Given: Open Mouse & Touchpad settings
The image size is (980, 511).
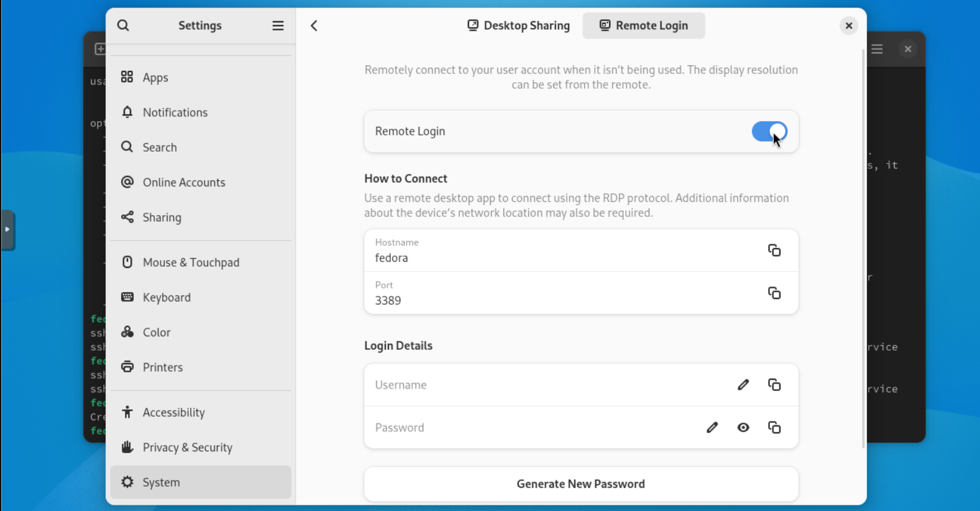Looking at the screenshot, I should click(x=201, y=262).
